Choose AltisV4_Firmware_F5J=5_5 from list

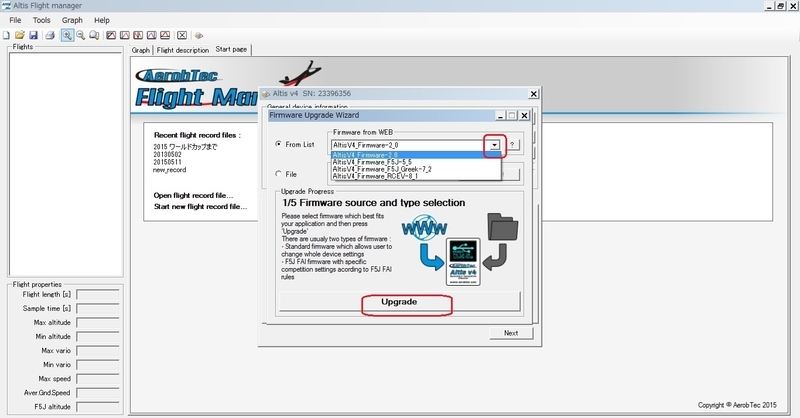416,162
